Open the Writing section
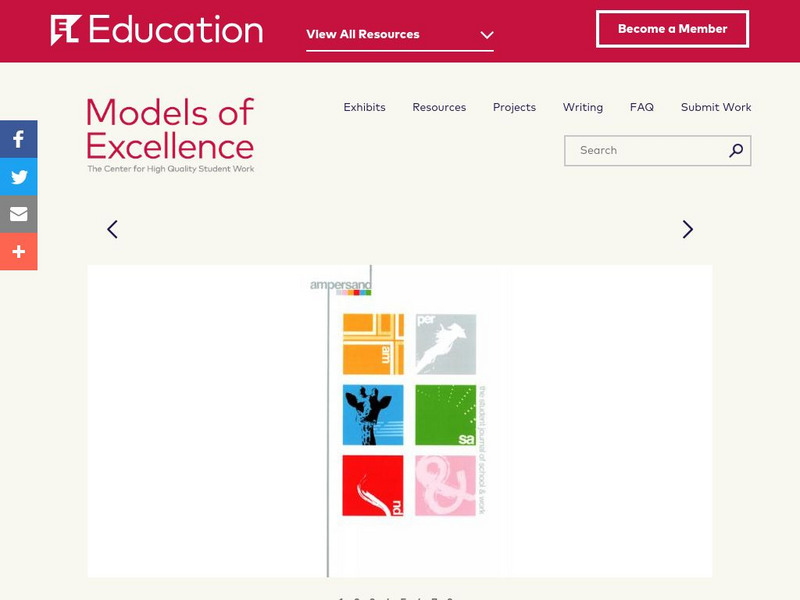Image resolution: width=800 pixels, height=600 pixels. [x=582, y=107]
